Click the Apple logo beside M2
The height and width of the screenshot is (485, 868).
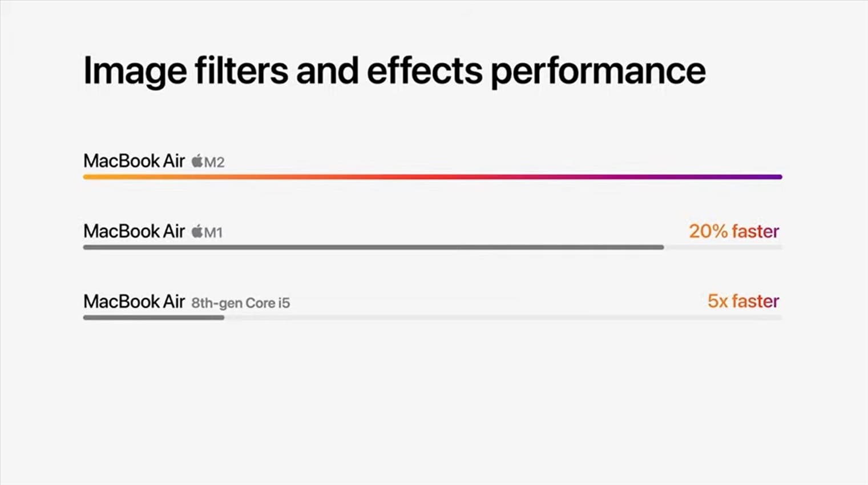tap(197, 161)
